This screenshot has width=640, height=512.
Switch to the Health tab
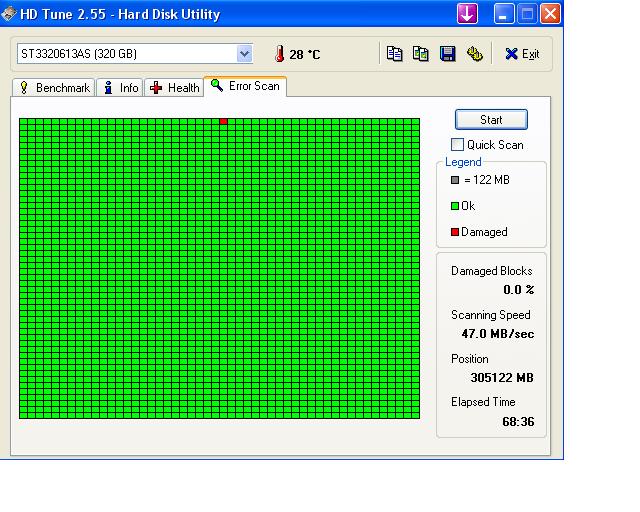(x=174, y=87)
